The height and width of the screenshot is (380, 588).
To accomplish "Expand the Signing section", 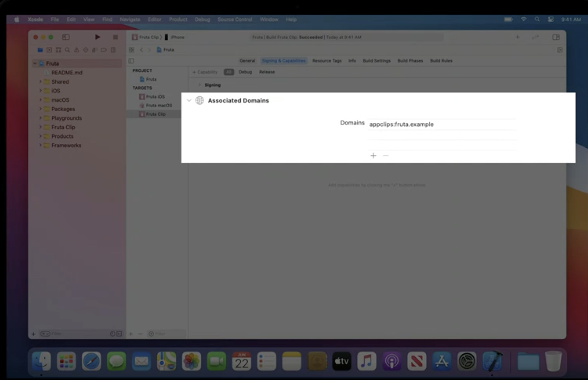I will pyautogui.click(x=199, y=85).
